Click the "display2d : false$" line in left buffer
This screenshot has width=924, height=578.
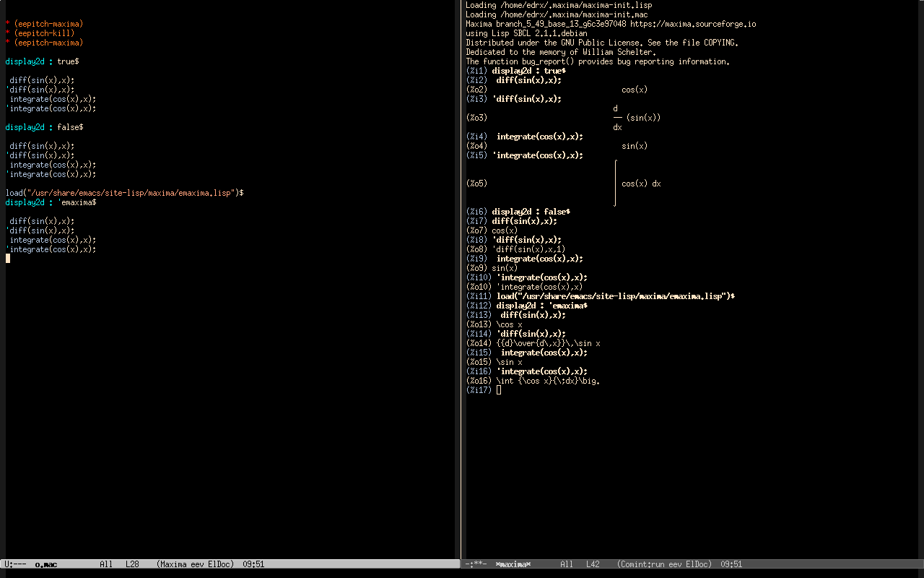click(44, 127)
